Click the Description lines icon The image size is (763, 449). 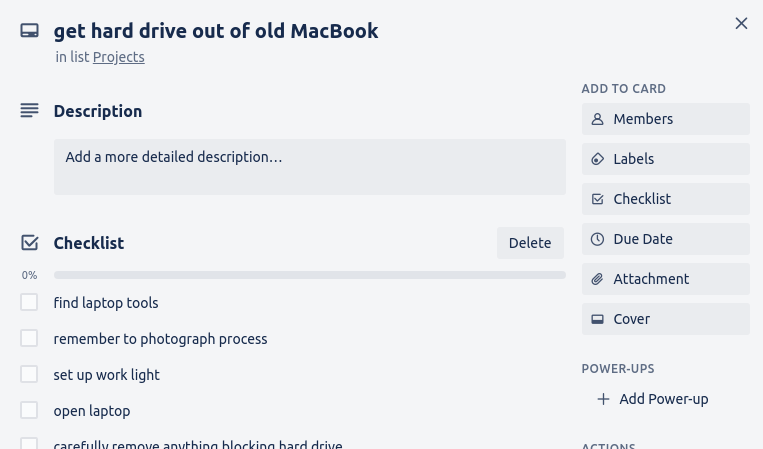coord(29,111)
